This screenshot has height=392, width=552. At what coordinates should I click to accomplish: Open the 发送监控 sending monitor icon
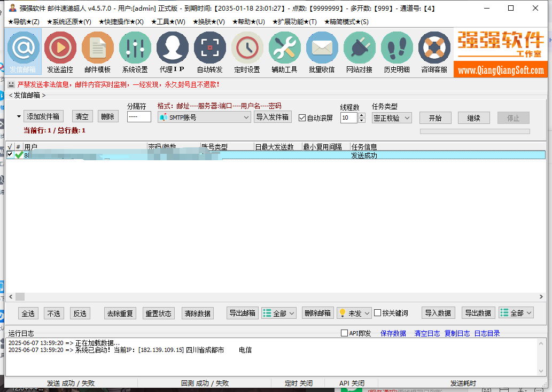pos(60,52)
